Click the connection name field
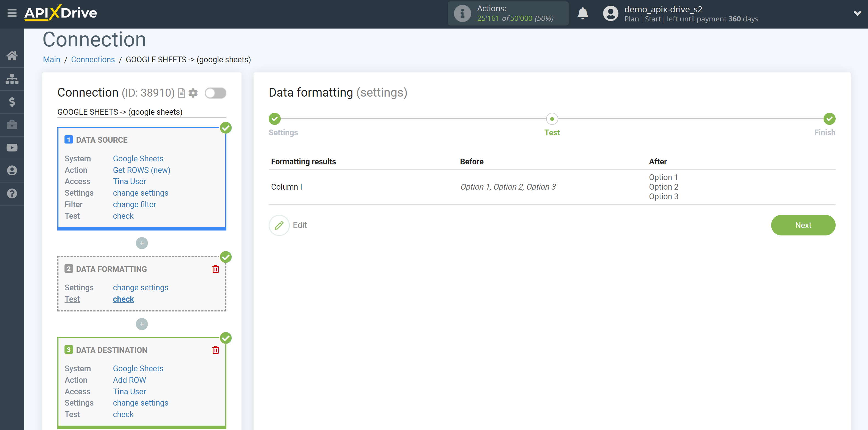 142,112
